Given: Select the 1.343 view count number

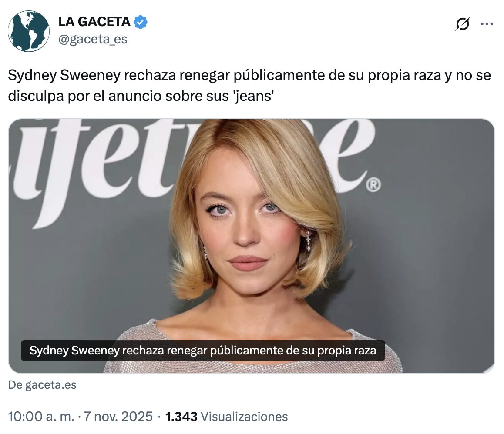Looking at the screenshot, I should click(181, 416).
